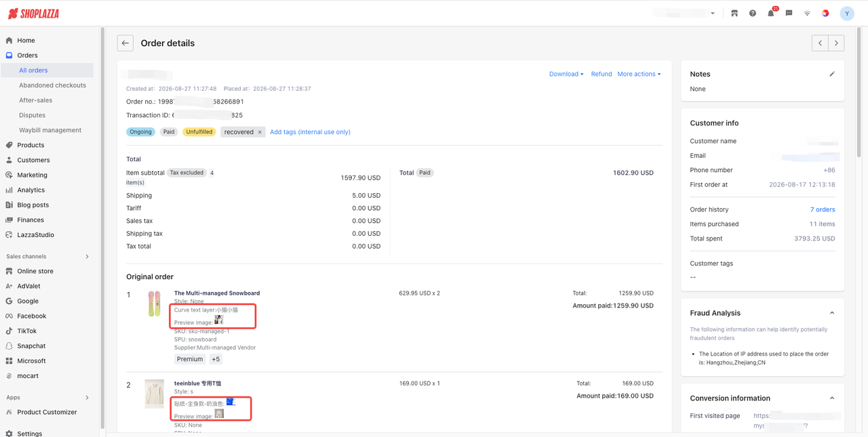Open the chat messages icon
Viewport: 868px width, 437px height.
789,13
